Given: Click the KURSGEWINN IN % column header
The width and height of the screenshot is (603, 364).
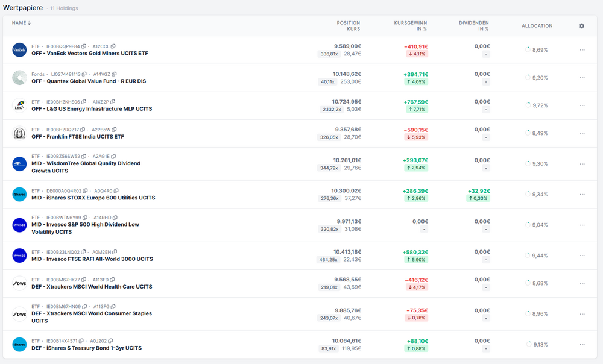Looking at the screenshot, I should pyautogui.click(x=410, y=26).
